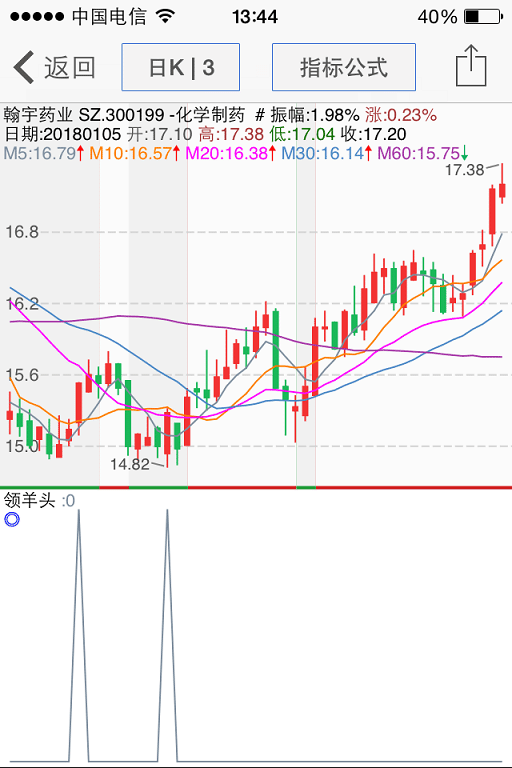Open the 指标公式 indicator formula button

point(344,67)
